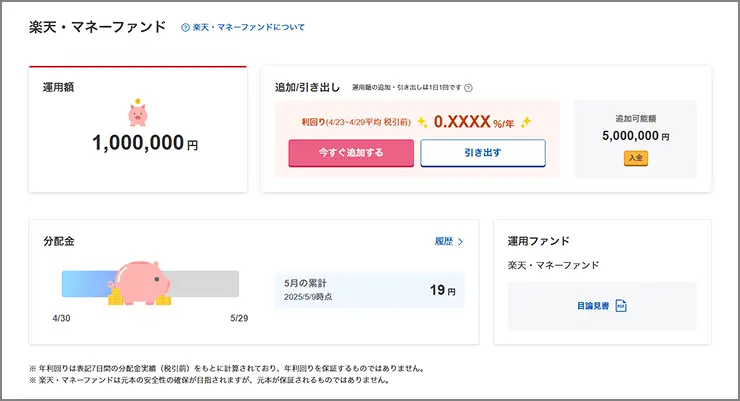Screen dimensions: 740x401
Task: Click the 2025/5/9時点 date text
Action: pyautogui.click(x=308, y=297)
